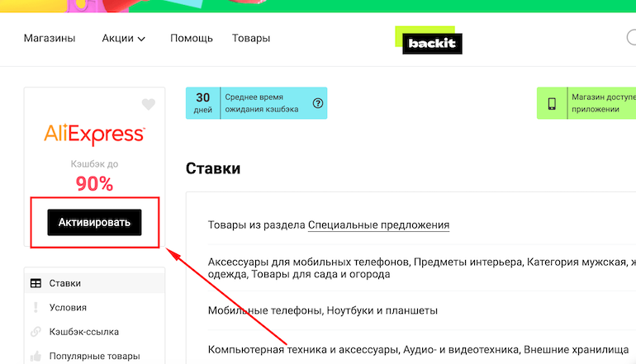
Task: Open cashback waiting time help question mark
Action: pos(318,103)
